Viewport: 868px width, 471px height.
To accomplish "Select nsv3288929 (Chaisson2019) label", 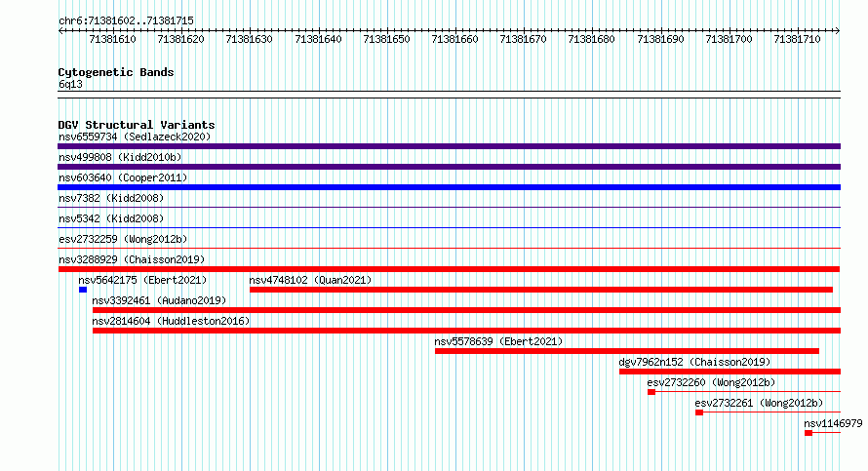I will 132,259.
